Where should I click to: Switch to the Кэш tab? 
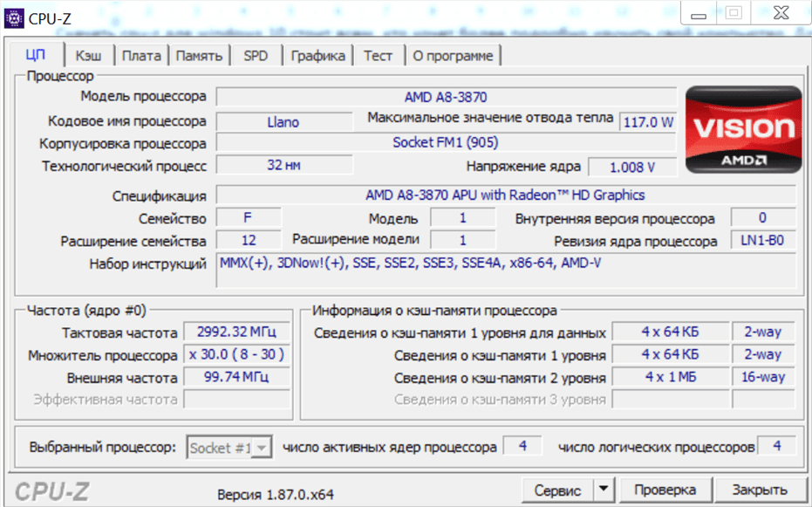pyautogui.click(x=88, y=56)
